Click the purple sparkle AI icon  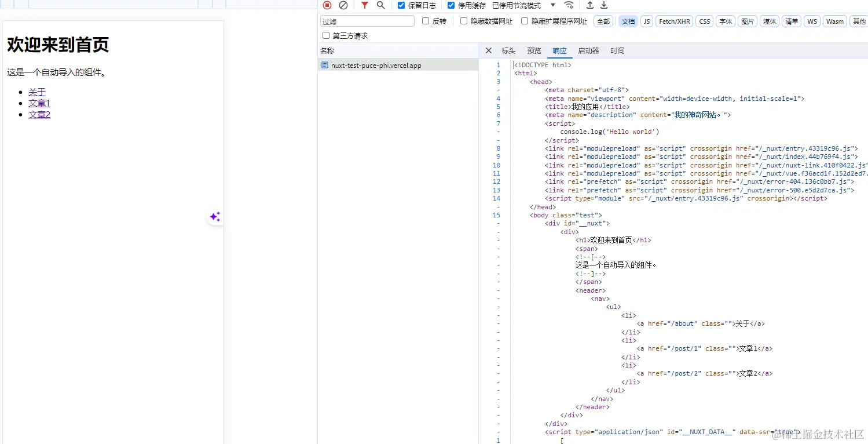tap(215, 217)
